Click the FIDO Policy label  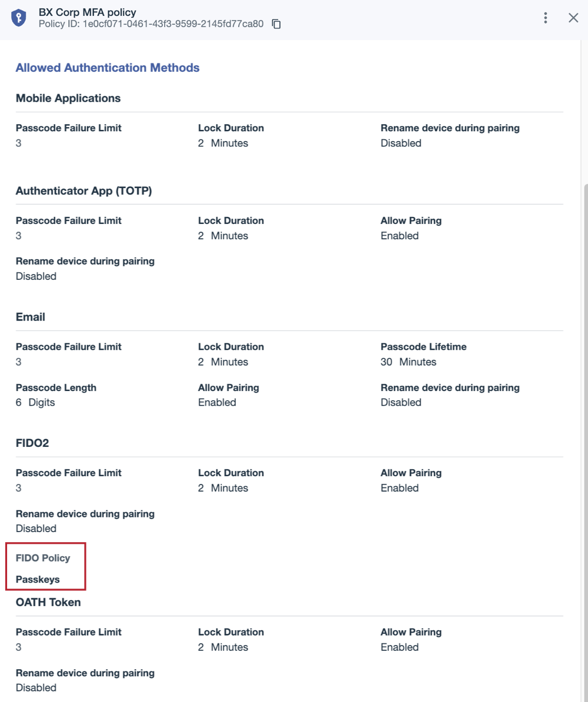[x=43, y=558]
